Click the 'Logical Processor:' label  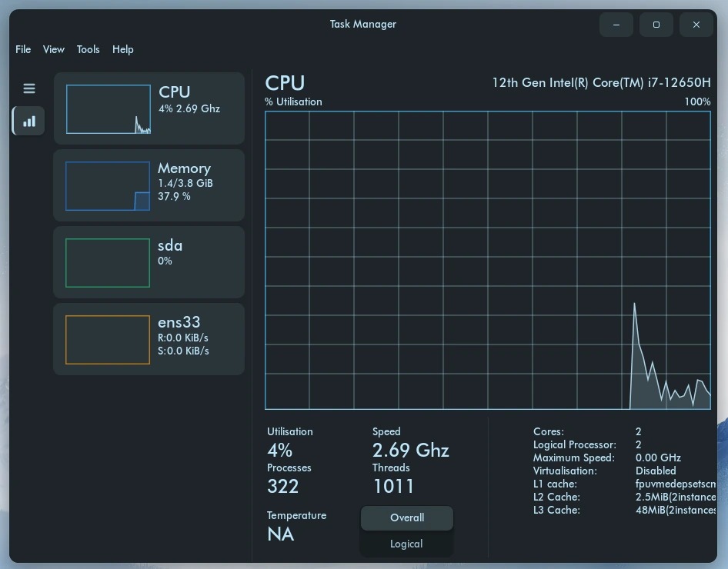[575, 444]
